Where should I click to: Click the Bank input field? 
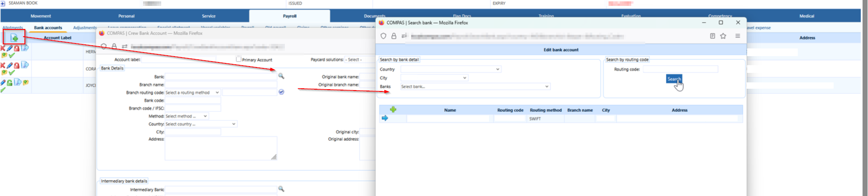(221, 76)
